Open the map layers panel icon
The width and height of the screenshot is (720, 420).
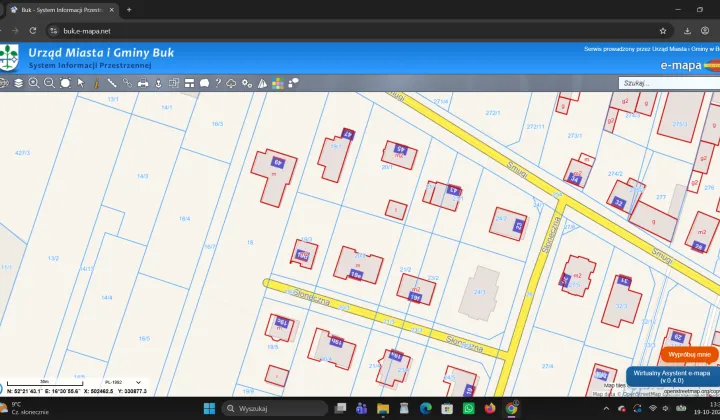[x=18, y=83]
